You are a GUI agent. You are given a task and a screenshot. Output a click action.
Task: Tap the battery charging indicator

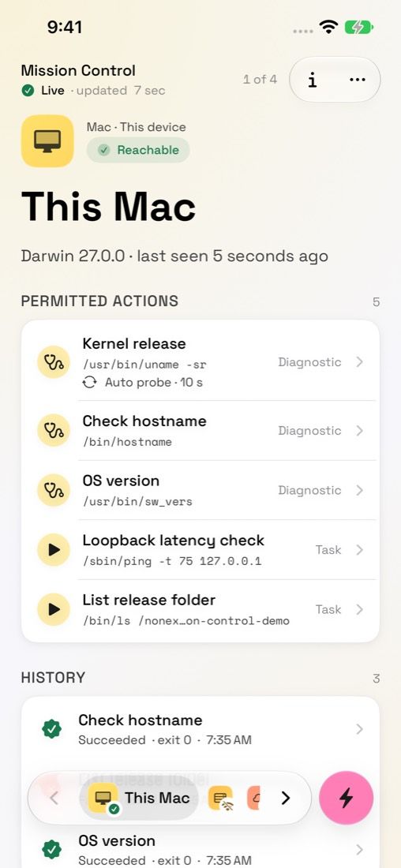[359, 27]
